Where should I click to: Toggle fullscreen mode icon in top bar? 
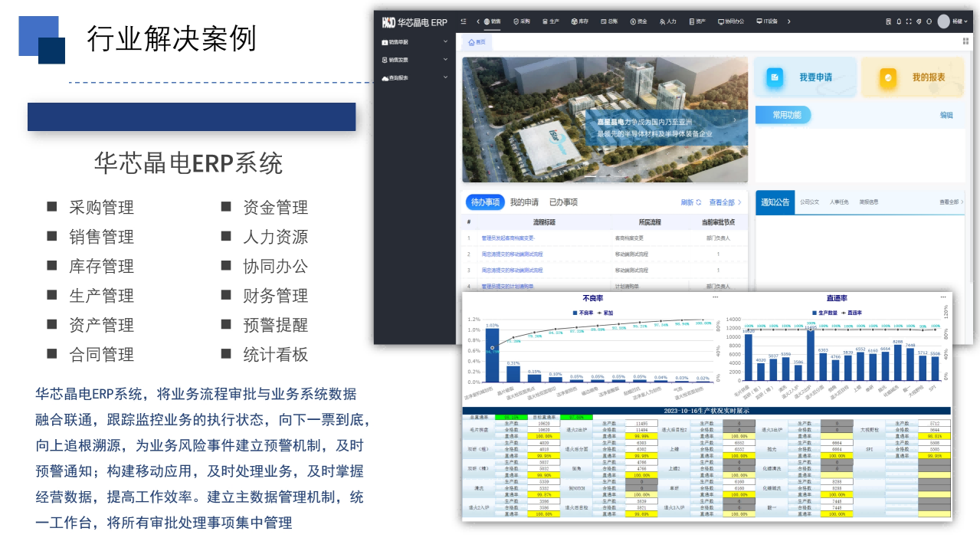909,22
